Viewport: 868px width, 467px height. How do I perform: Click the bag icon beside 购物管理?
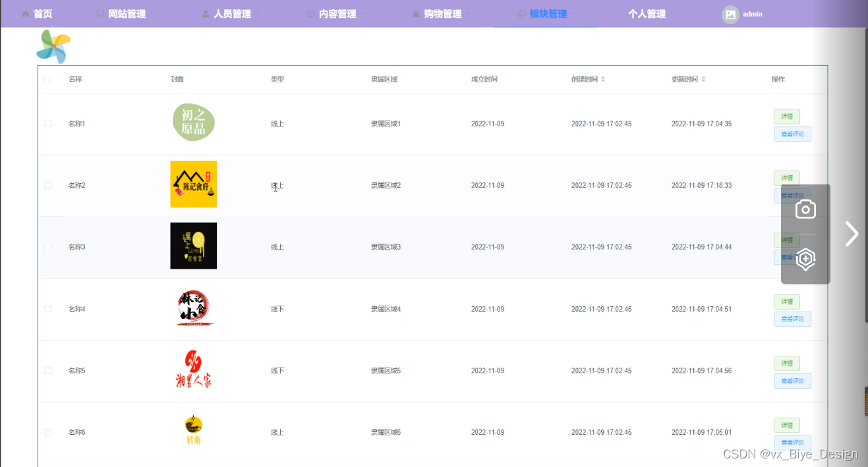coord(417,14)
